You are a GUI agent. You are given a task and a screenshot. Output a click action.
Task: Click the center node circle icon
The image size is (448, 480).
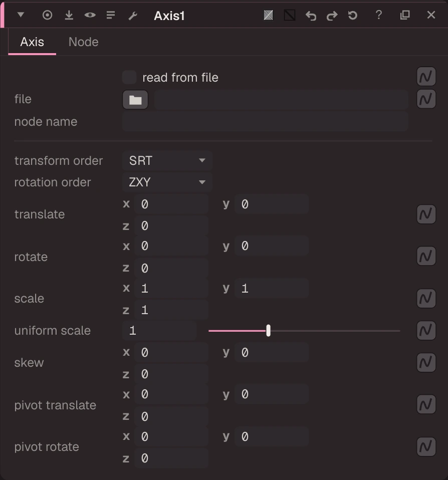point(47,15)
